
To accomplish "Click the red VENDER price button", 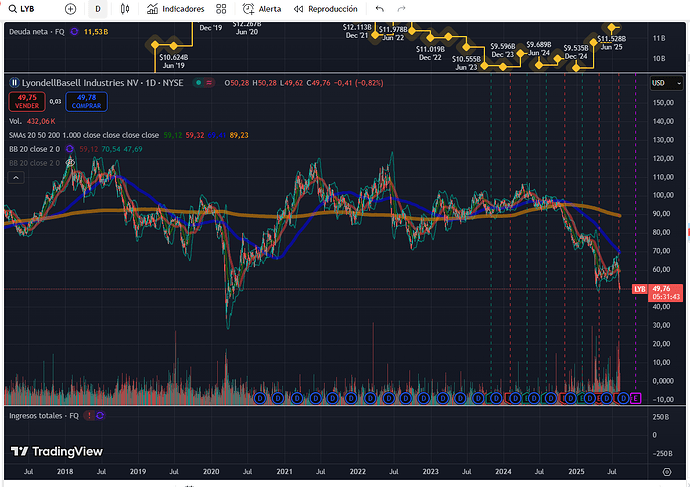I will point(27,102).
